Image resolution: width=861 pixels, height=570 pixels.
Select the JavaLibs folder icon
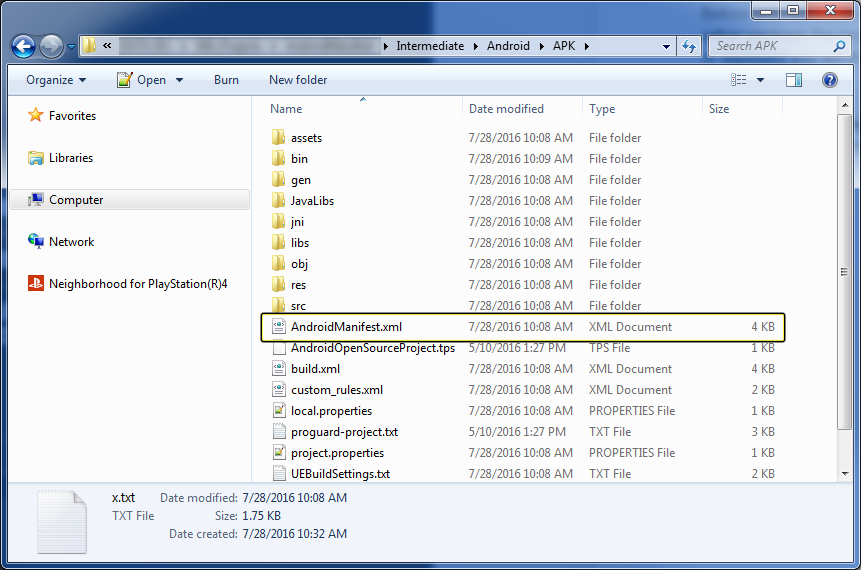click(x=279, y=200)
